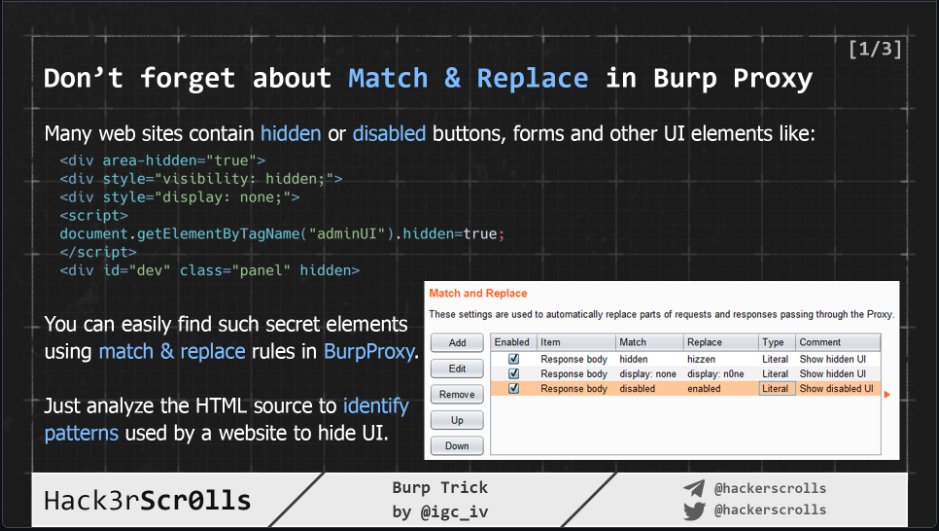Click the Item column header
This screenshot has height=531, width=939.
click(x=576, y=342)
